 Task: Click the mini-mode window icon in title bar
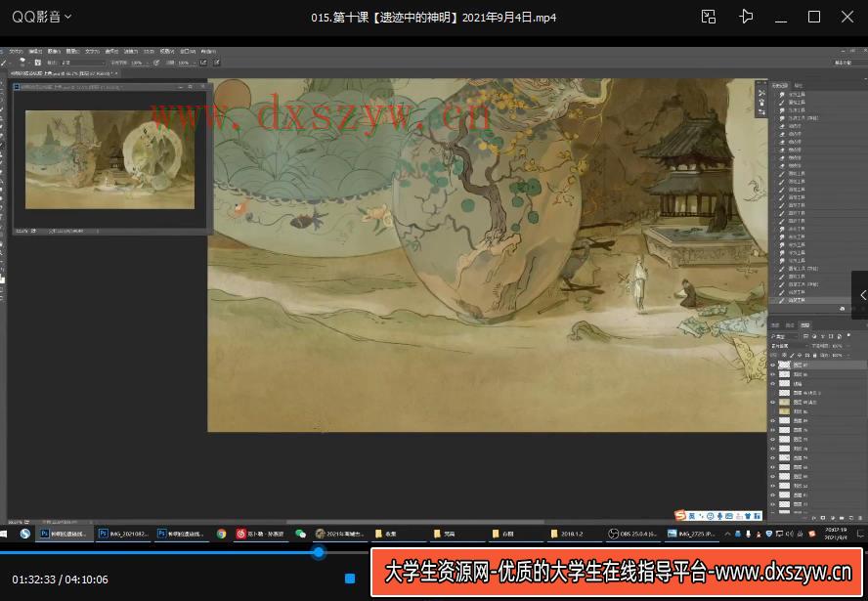(x=709, y=17)
